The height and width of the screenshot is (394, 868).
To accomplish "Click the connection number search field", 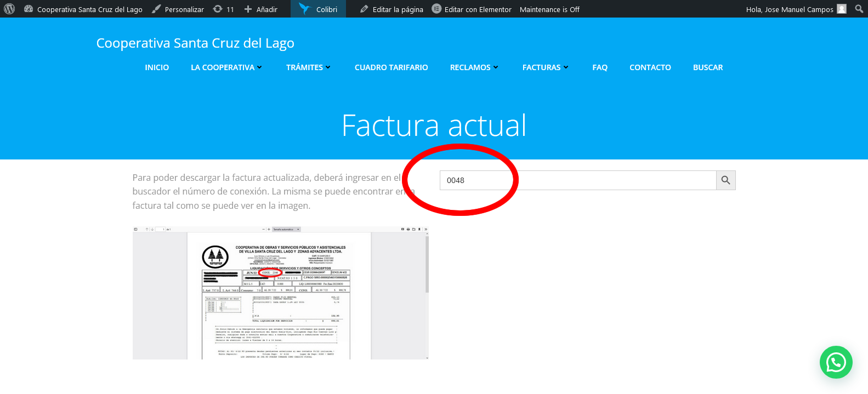I will (578, 180).
